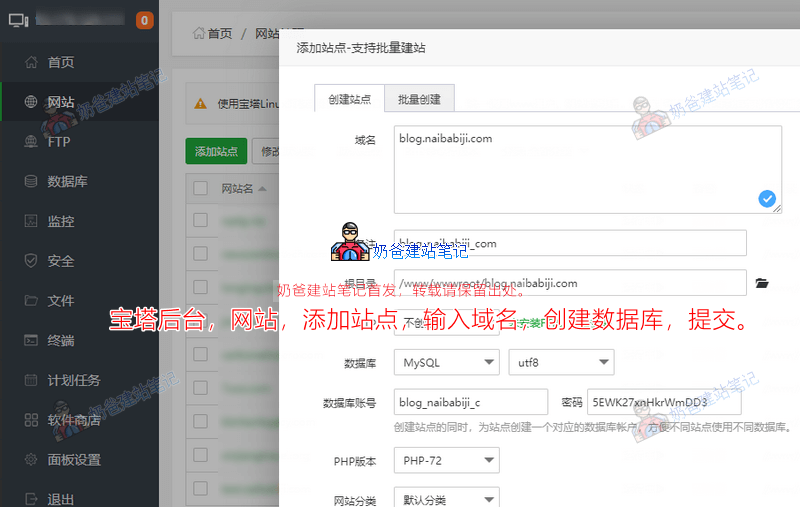Click the orange 0 notification badge

(x=144, y=20)
